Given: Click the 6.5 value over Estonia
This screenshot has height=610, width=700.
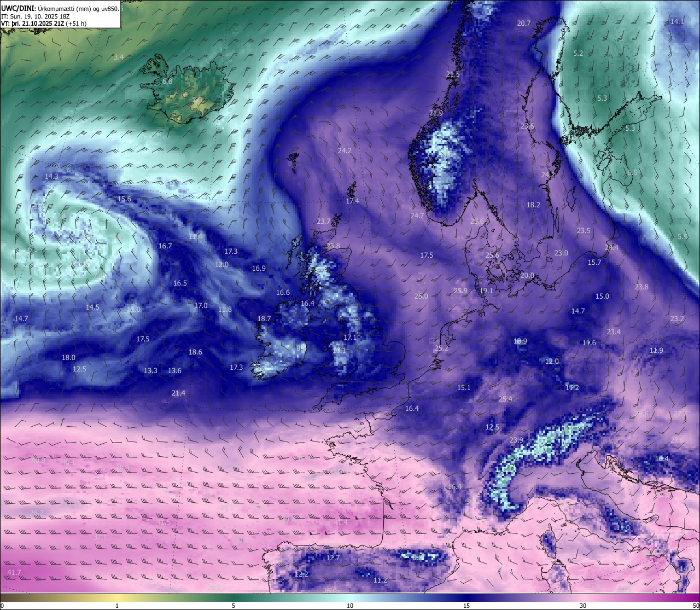Looking at the screenshot, I should tap(632, 172).
